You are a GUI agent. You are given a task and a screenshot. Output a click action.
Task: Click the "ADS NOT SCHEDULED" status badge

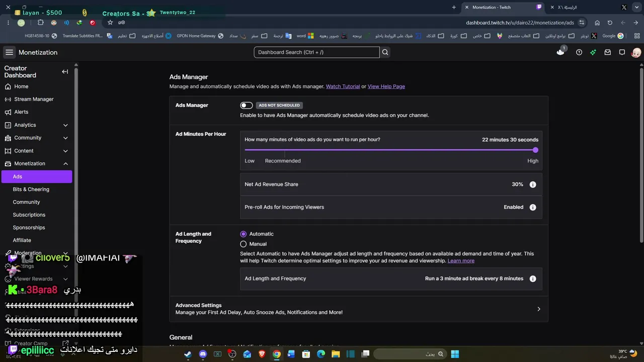tap(279, 106)
